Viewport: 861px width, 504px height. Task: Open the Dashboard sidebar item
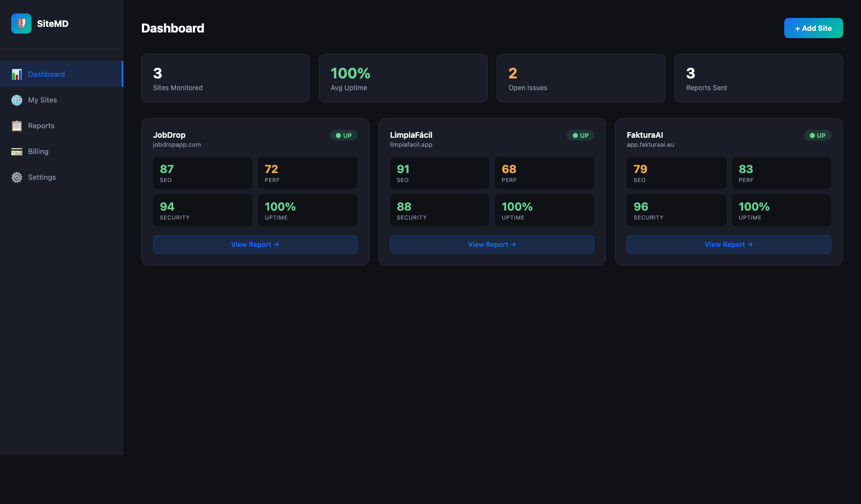61,74
